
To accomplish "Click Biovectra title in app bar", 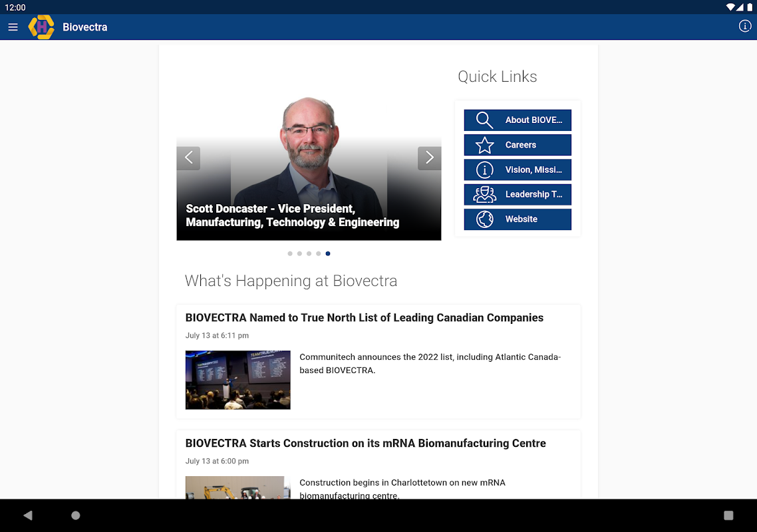I will pyautogui.click(x=85, y=27).
